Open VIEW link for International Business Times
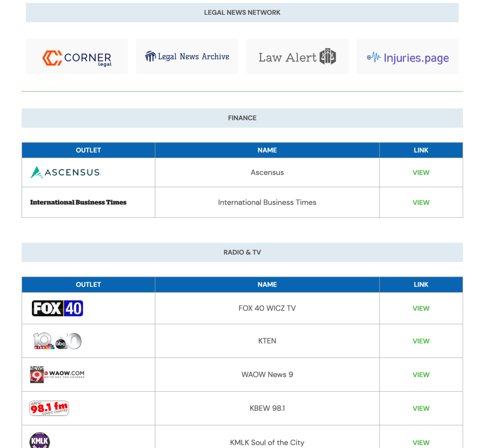Image resolution: width=478 pixels, height=448 pixels. (x=421, y=202)
